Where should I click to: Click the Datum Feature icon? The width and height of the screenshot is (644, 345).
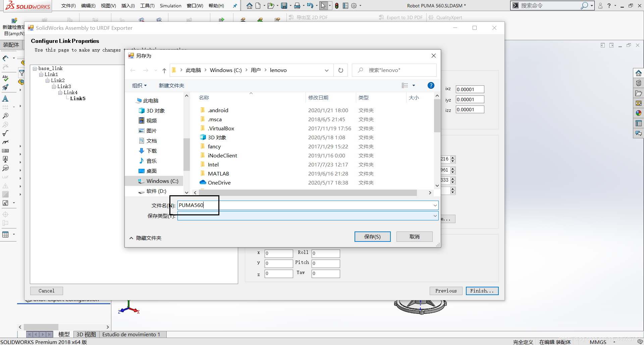pos(5,159)
